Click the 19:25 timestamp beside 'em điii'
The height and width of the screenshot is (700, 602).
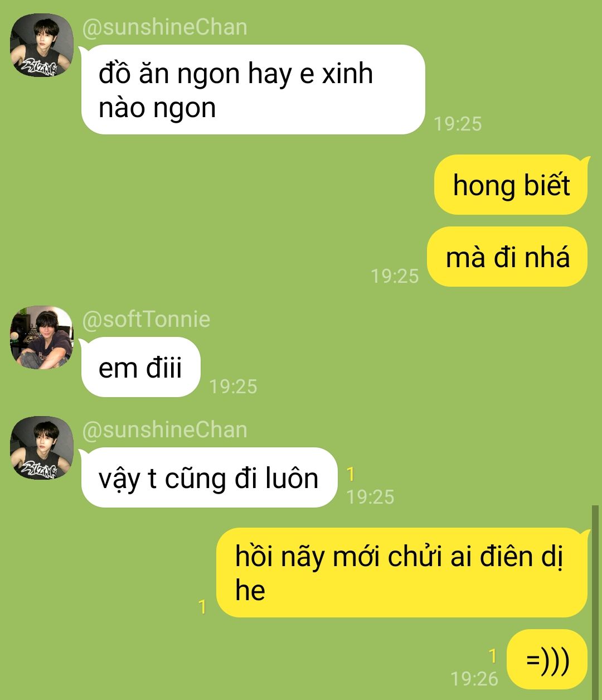pos(233,386)
